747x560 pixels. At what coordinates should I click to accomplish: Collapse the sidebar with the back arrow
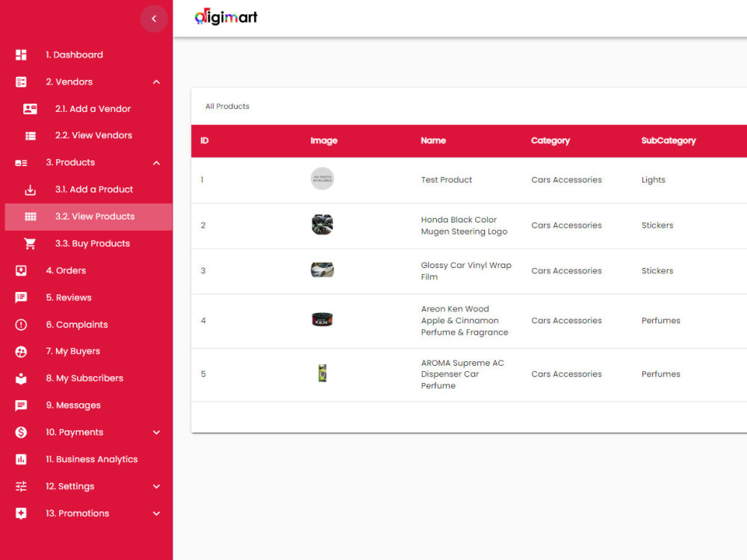(x=153, y=19)
